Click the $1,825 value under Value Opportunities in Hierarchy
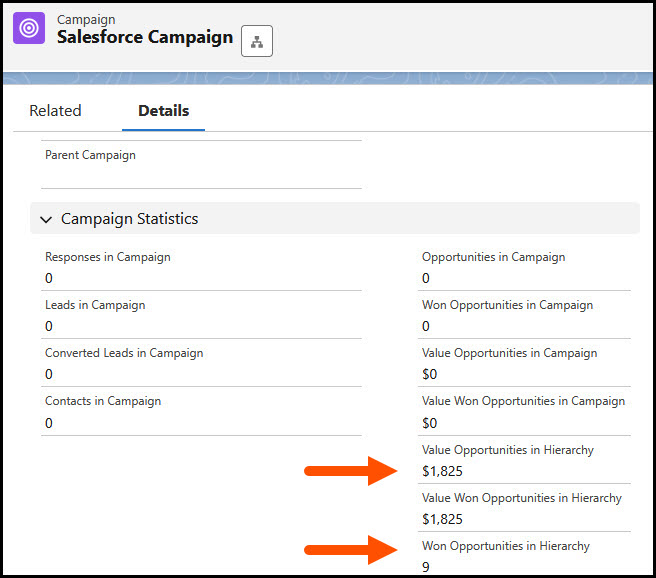This screenshot has height=578, width=656. (442, 471)
